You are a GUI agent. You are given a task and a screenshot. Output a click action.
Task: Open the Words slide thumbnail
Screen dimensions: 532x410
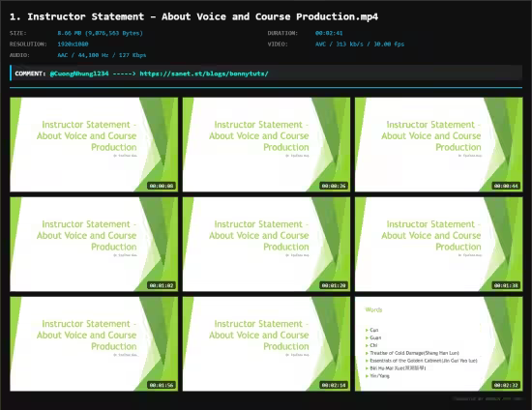click(x=439, y=344)
